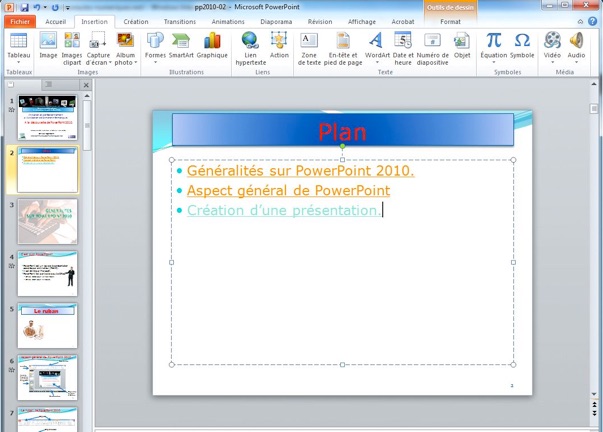Click the Action button icon
Viewport: 603px width, 432px height.
click(x=279, y=45)
